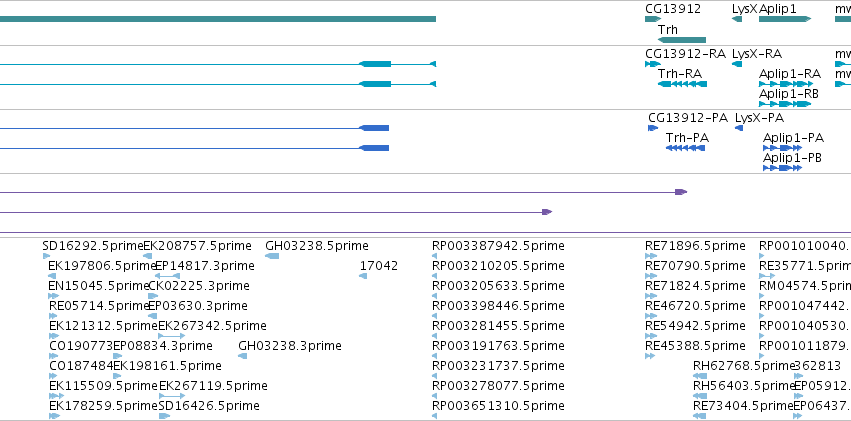Select the 17042 feature arrow
The width and height of the screenshot is (851, 421).
coord(363,276)
